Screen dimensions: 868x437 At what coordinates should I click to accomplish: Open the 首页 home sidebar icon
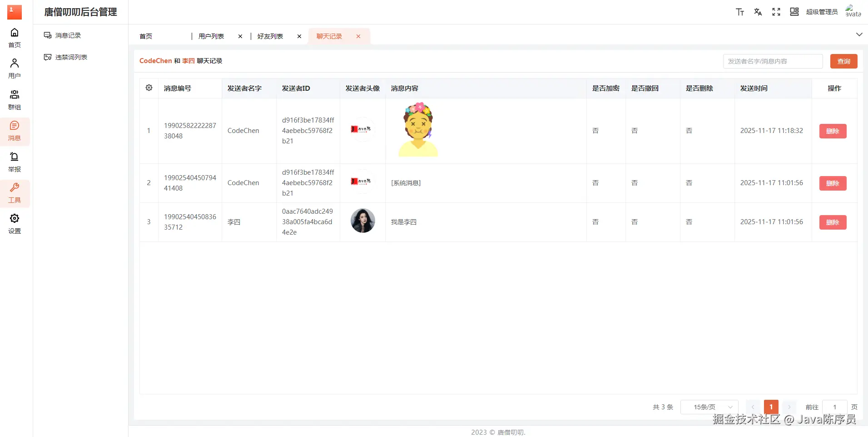coord(15,38)
